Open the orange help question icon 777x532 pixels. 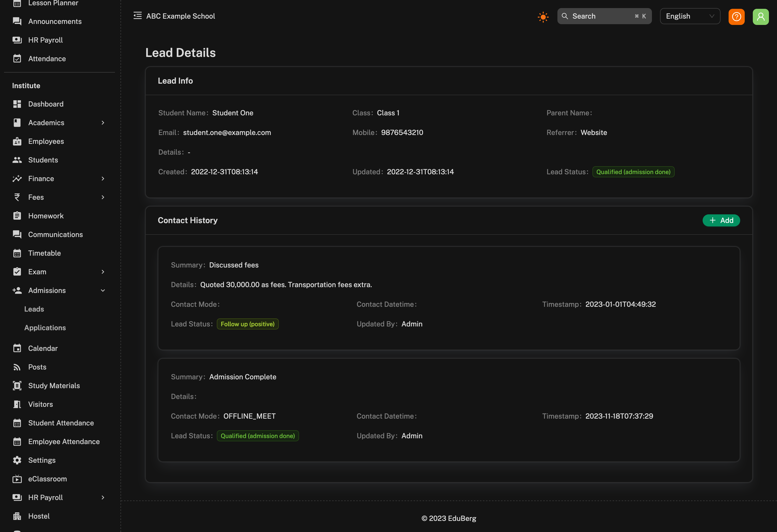pos(737,16)
